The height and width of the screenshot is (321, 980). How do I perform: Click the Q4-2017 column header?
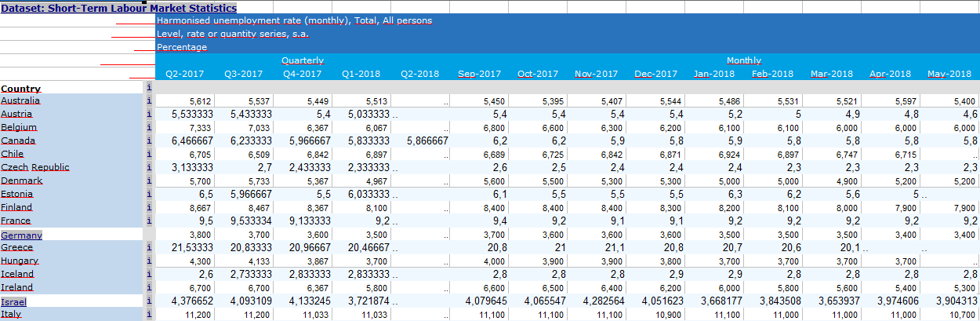click(302, 74)
